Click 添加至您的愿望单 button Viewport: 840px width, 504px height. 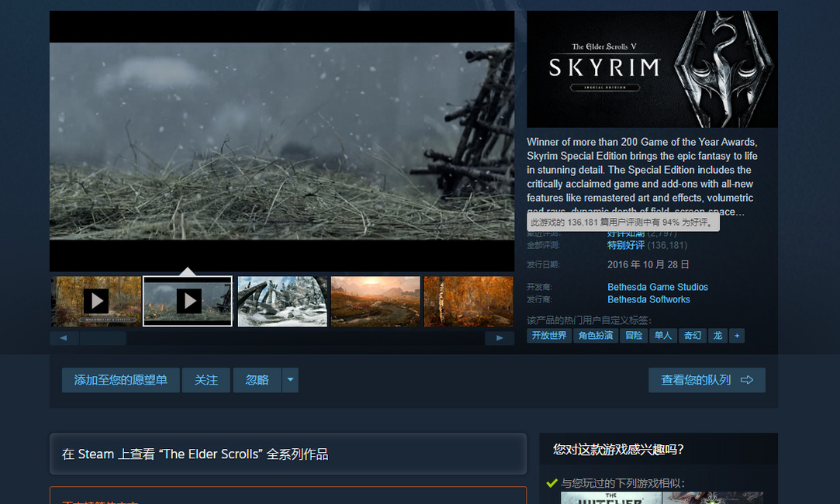120,380
